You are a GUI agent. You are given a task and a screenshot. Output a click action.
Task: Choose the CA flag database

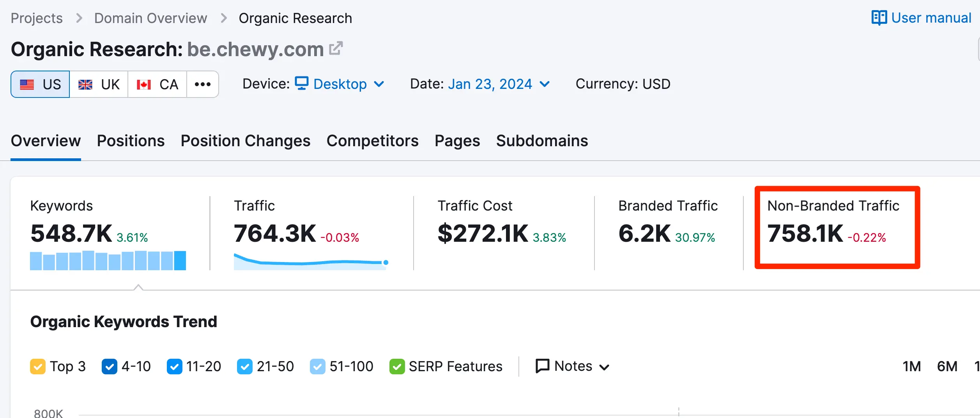pyautogui.click(x=157, y=84)
